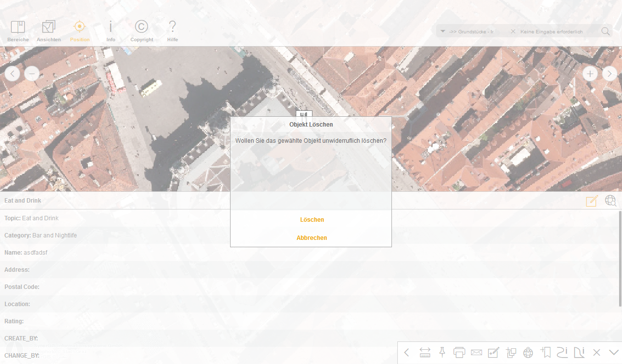Screen dimensions: 622x364
Task: Clear the search field with the X
Action: click(513, 31)
